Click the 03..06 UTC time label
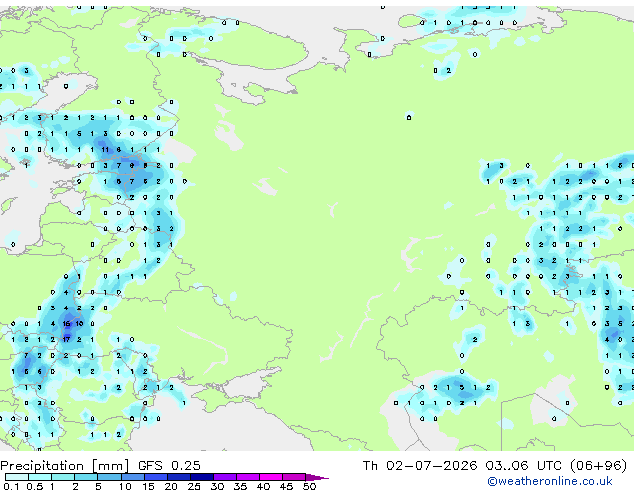The height and width of the screenshot is (490, 634). [x=524, y=466]
